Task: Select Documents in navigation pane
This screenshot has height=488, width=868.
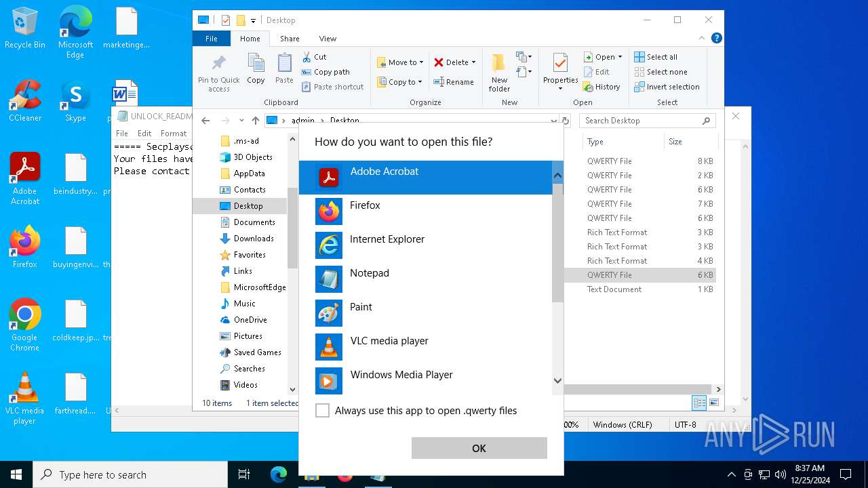Action: pos(248,222)
